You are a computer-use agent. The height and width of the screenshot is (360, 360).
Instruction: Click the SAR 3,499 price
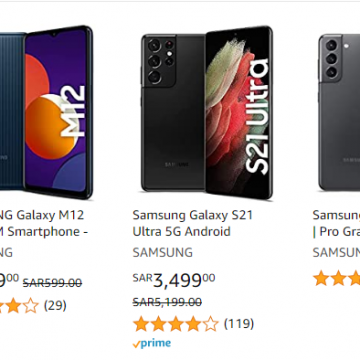(x=174, y=280)
